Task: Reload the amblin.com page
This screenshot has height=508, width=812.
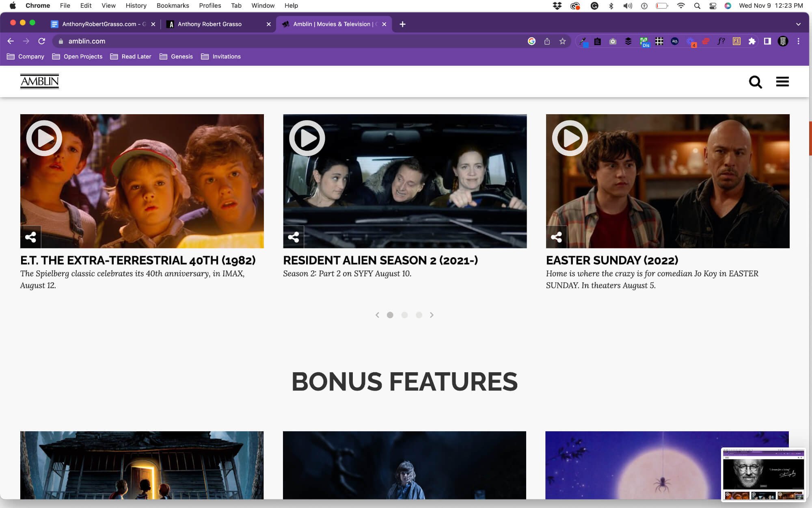Action: tap(41, 41)
